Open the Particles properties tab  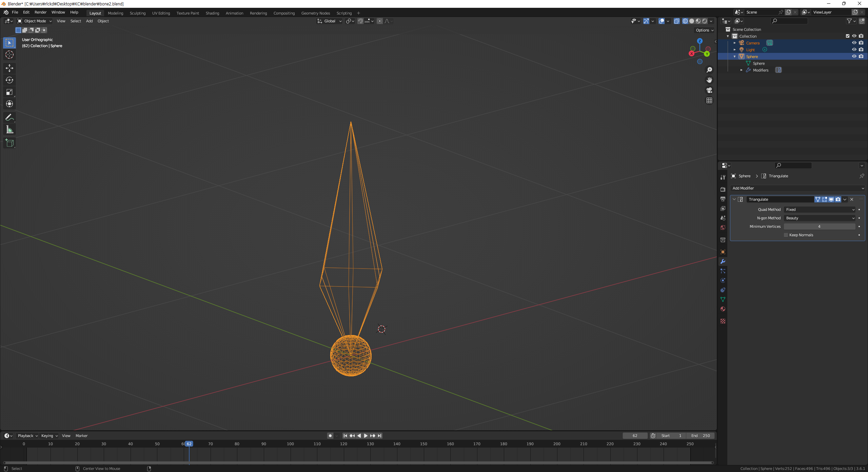point(723,271)
